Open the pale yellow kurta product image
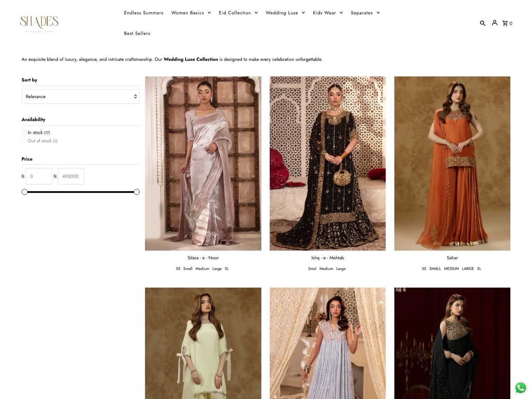Screen dimensions: 532x399 pos(203,343)
